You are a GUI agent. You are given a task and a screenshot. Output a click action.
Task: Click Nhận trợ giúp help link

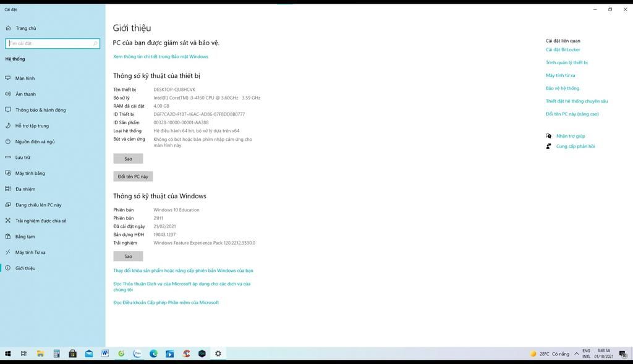tap(571, 136)
